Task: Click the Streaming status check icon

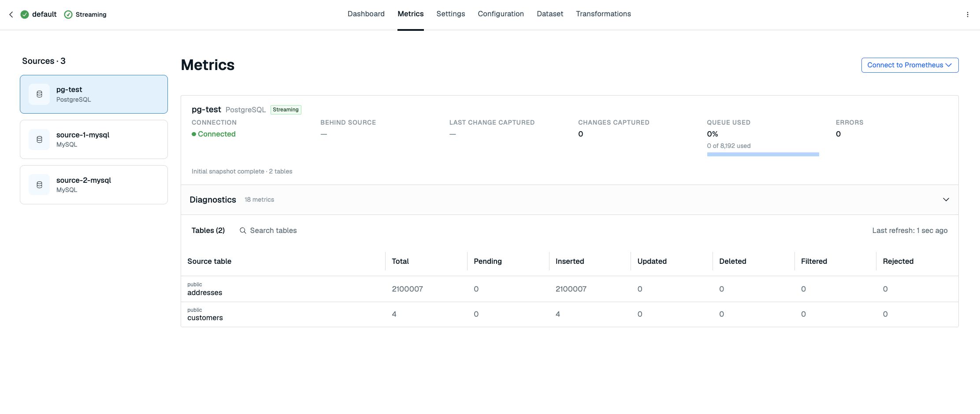Action: click(68, 15)
